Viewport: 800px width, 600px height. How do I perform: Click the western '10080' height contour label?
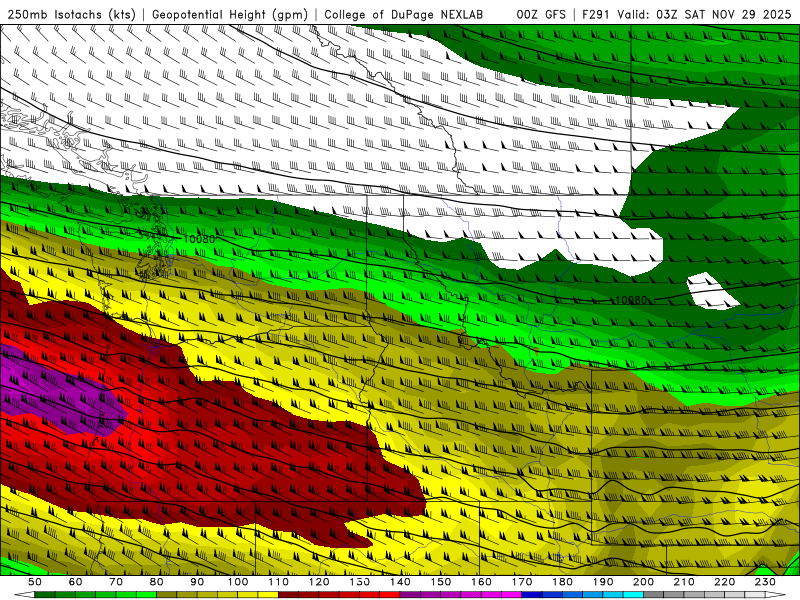(199, 239)
